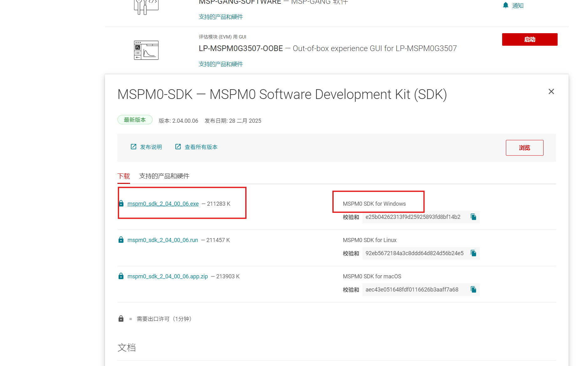Click the notification bell icon

505,5
